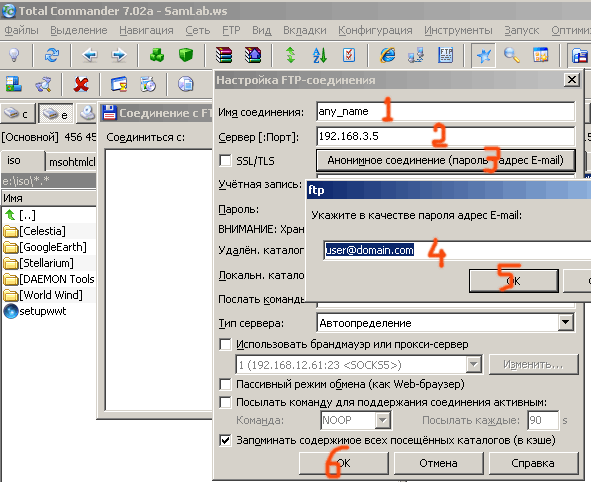591x482 pixels.
Task: Select drive c button
Action: click(x=17, y=113)
